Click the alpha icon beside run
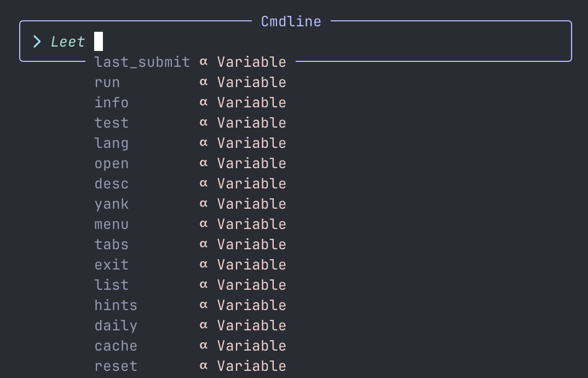Screen dimensions: 588x378 204,82
